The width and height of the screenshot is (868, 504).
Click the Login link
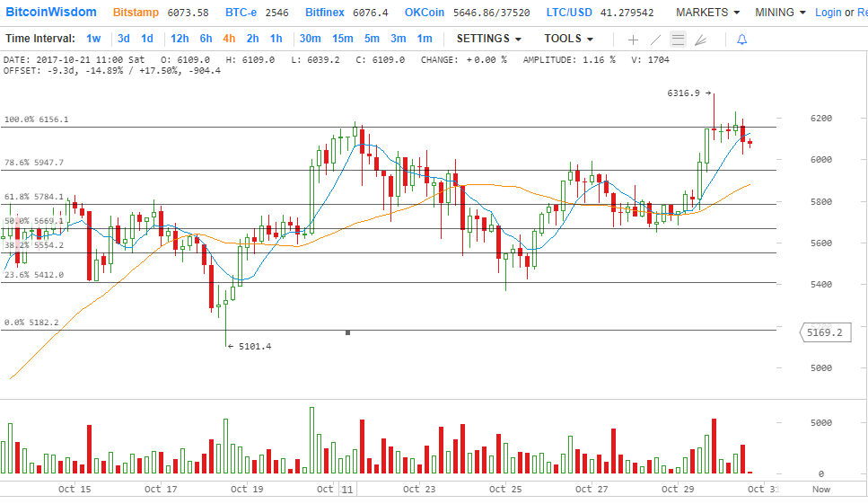pyautogui.click(x=828, y=13)
